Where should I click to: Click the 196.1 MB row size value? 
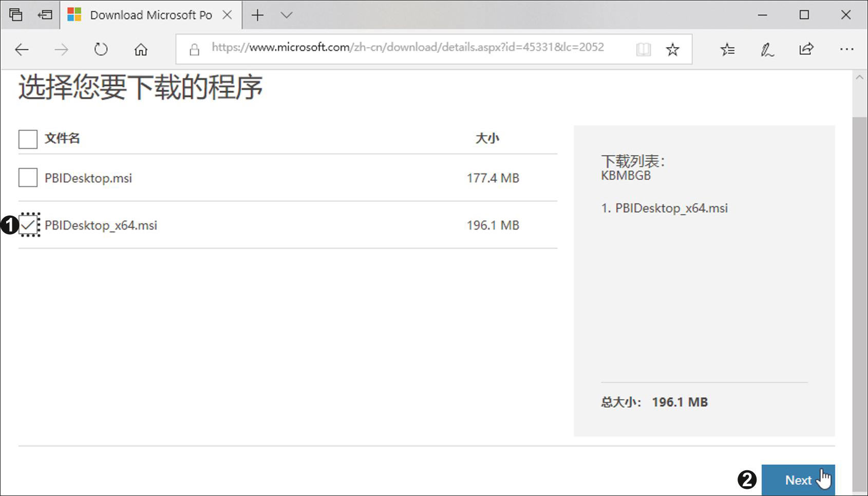[493, 225]
